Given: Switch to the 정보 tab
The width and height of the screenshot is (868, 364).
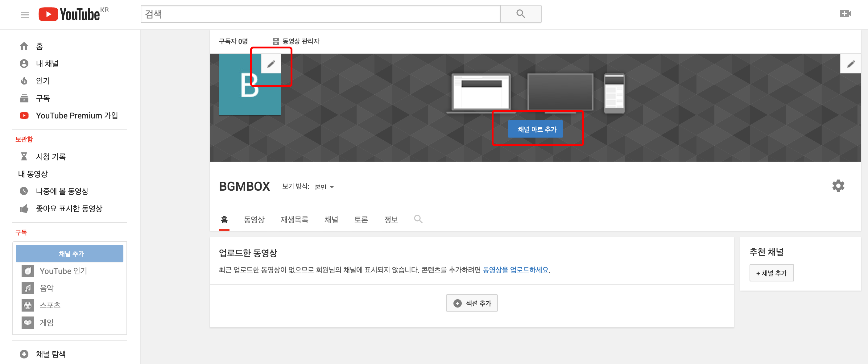Looking at the screenshot, I should [391, 220].
